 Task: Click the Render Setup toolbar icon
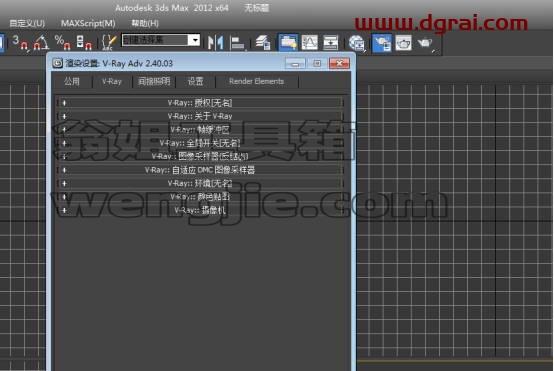382,43
